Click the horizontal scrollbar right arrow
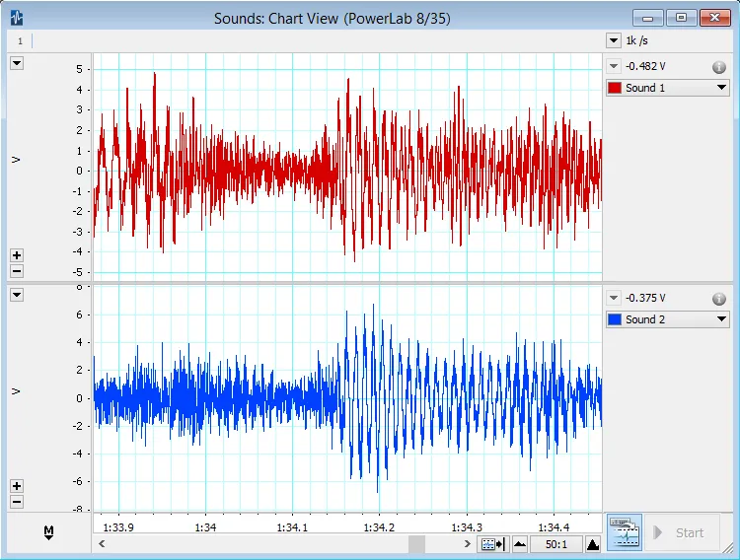740x560 pixels. point(468,544)
